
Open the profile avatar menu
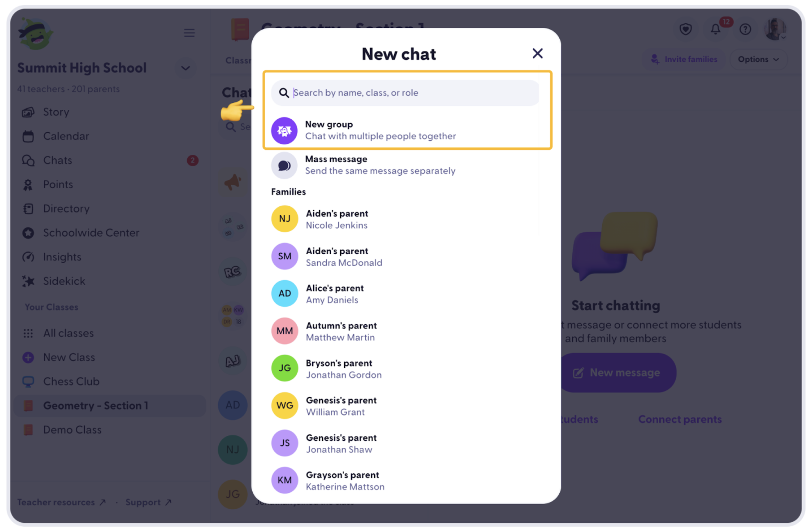775,29
